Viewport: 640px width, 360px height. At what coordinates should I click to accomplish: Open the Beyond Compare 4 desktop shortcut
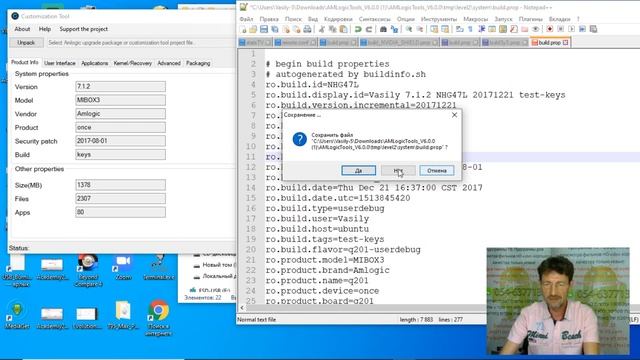pos(87,270)
